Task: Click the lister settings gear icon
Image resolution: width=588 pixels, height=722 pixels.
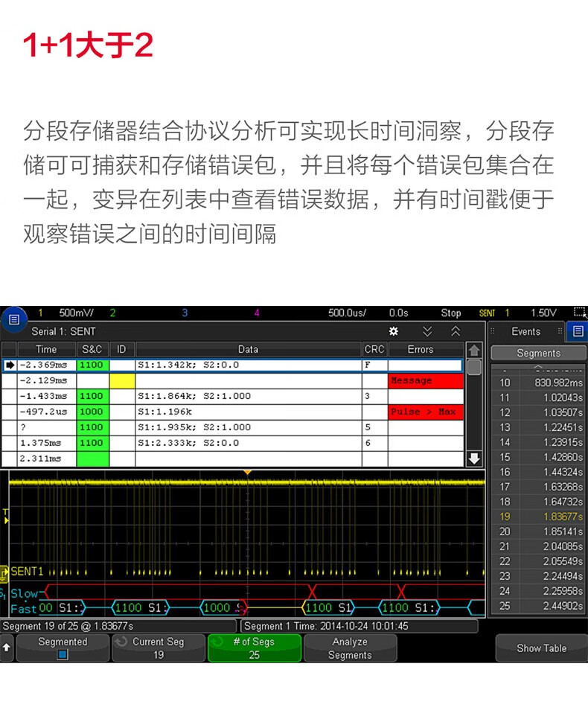Action: 394,331
